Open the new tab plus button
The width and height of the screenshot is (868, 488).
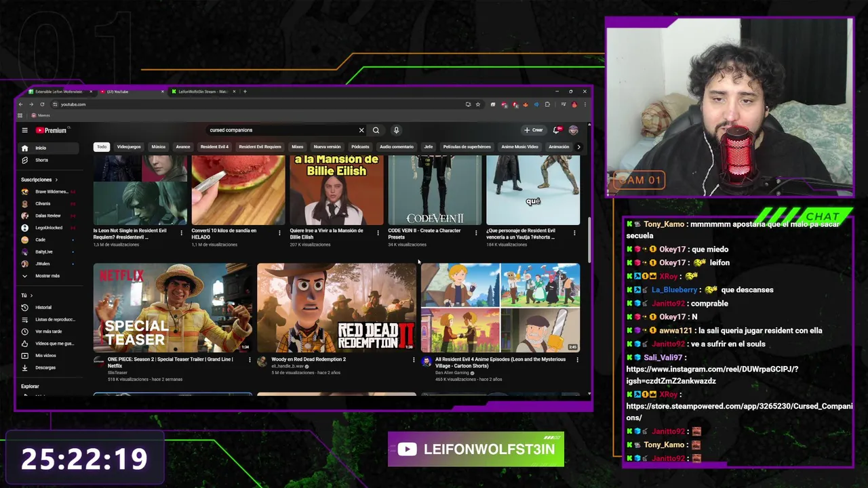pos(245,91)
